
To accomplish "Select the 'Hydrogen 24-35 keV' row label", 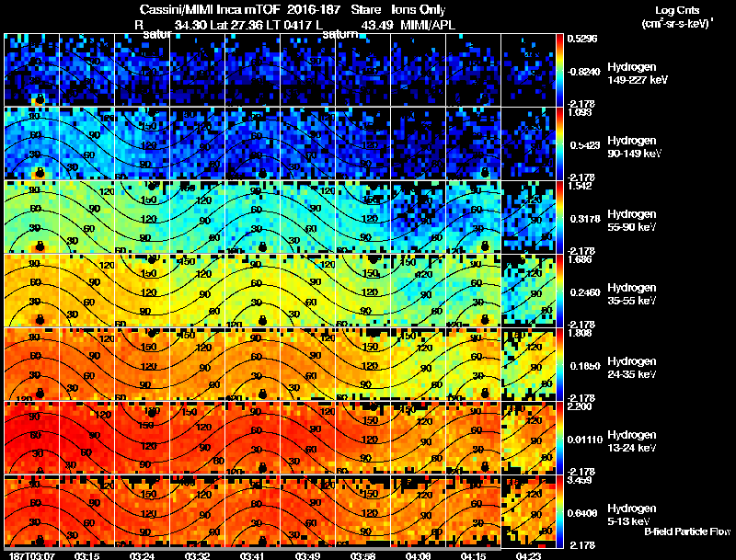I will click(x=632, y=368).
